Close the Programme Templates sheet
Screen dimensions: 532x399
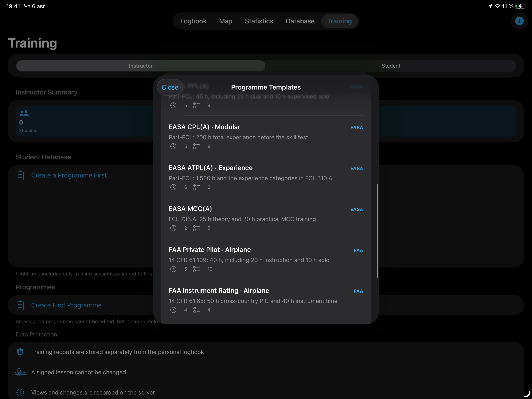click(170, 87)
